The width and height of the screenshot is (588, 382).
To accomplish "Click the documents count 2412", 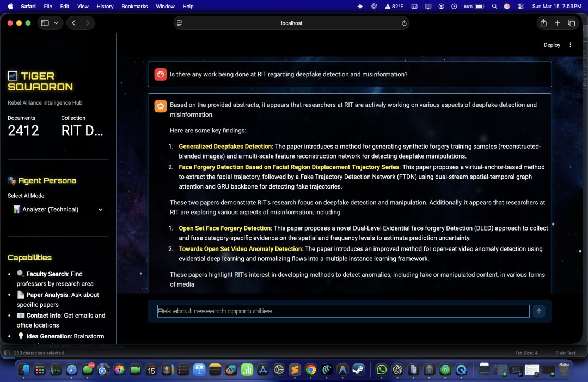I will point(23,131).
